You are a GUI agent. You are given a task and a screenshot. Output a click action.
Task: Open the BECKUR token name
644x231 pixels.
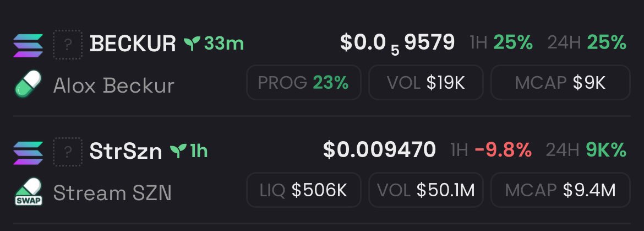(x=133, y=44)
